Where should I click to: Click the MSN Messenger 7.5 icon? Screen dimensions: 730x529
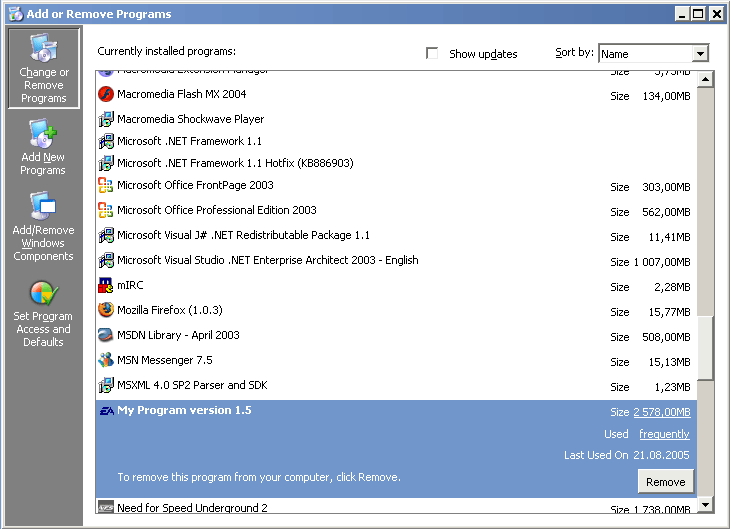pyautogui.click(x=106, y=359)
